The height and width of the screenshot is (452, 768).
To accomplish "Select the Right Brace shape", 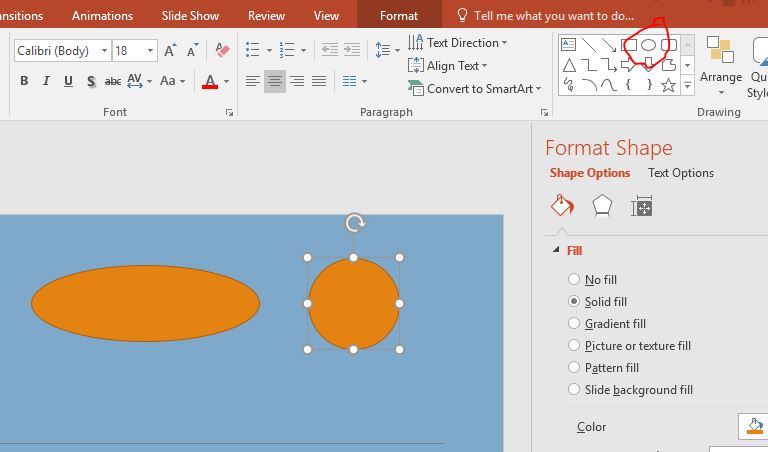I will pyautogui.click(x=648, y=85).
